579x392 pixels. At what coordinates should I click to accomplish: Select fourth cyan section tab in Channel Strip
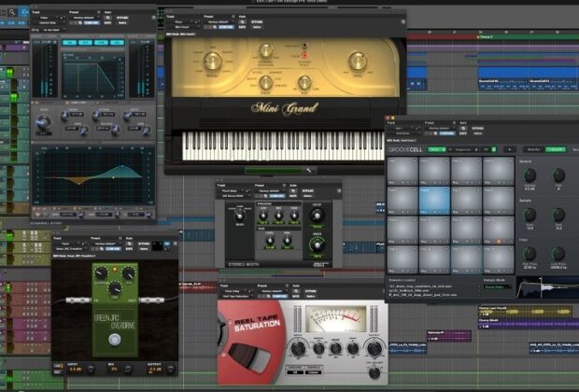[117, 43]
